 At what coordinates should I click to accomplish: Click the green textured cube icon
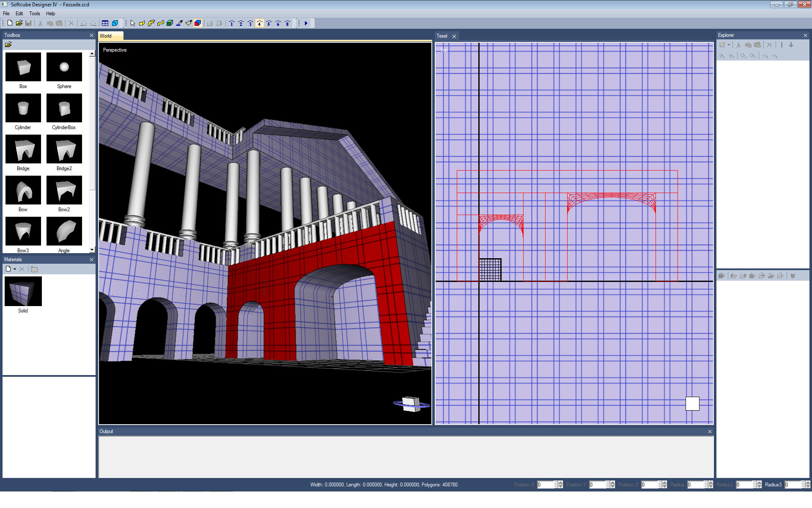tap(170, 23)
